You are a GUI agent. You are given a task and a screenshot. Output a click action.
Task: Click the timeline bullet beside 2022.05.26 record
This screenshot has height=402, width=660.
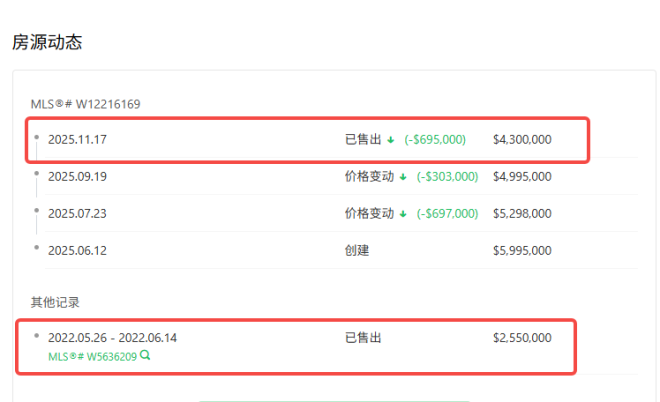(37, 335)
